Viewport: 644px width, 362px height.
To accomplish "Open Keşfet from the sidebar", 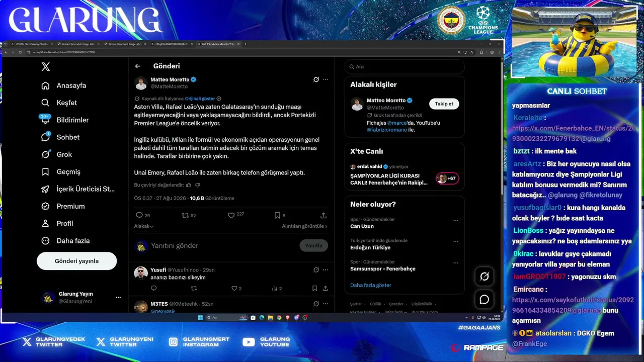I will (x=59, y=103).
